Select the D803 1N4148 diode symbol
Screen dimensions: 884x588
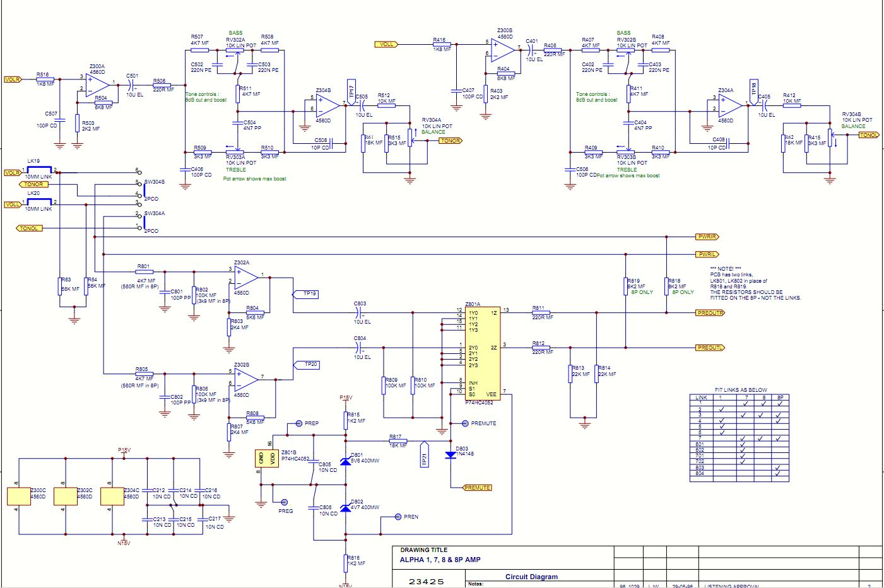pyautogui.click(x=451, y=454)
